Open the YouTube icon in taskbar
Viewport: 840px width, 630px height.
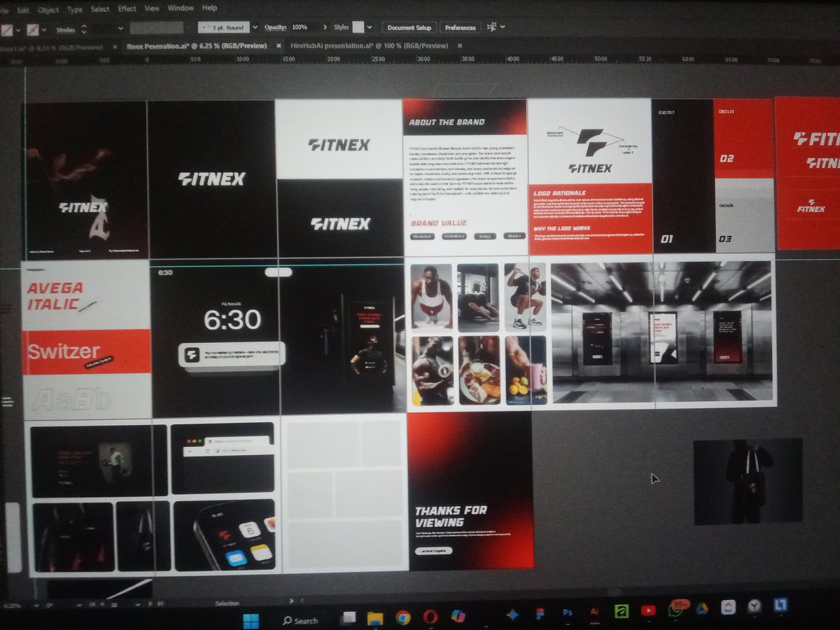[647, 610]
